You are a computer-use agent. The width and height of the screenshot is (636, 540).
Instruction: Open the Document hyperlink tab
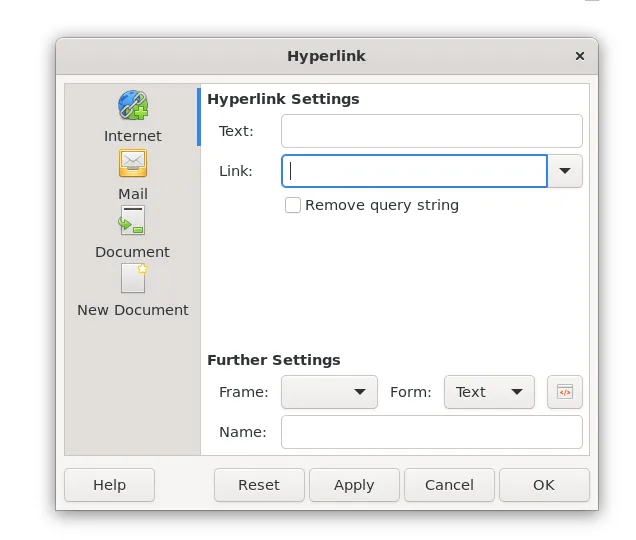tap(132, 231)
